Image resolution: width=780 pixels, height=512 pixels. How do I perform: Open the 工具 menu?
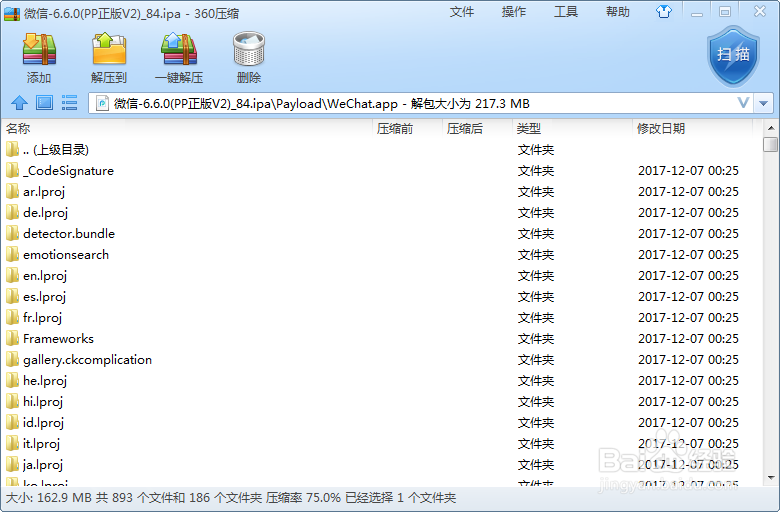566,12
